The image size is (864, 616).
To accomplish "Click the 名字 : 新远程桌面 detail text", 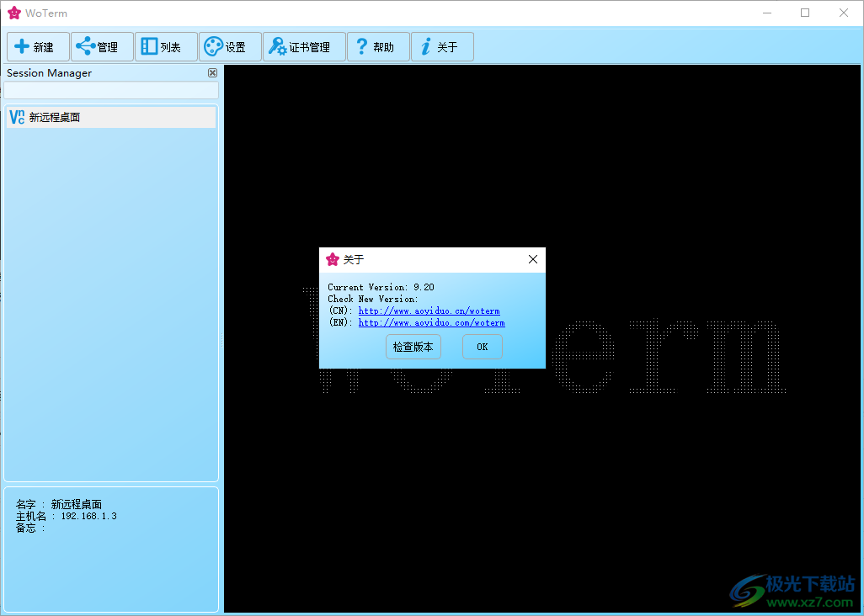I will tap(59, 504).
